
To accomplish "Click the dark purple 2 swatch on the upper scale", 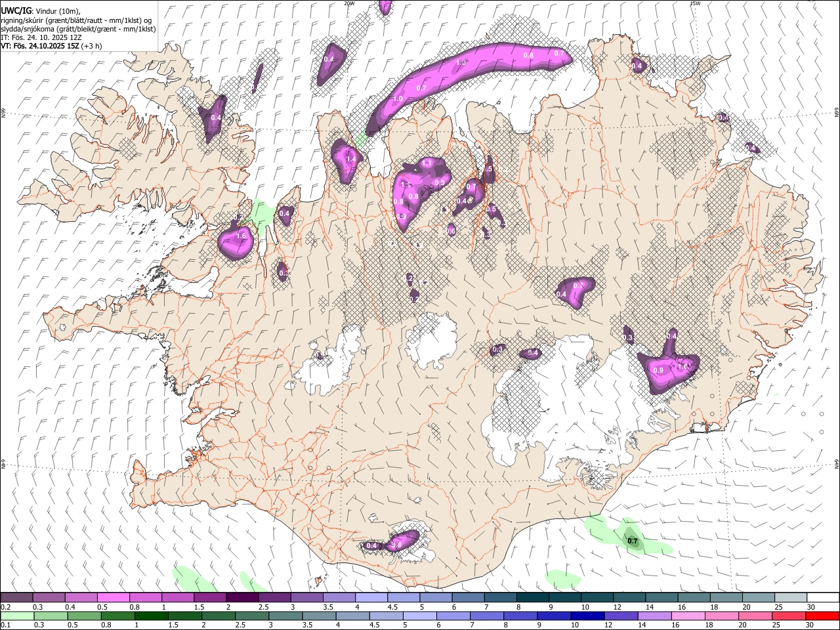I will pos(242,598).
